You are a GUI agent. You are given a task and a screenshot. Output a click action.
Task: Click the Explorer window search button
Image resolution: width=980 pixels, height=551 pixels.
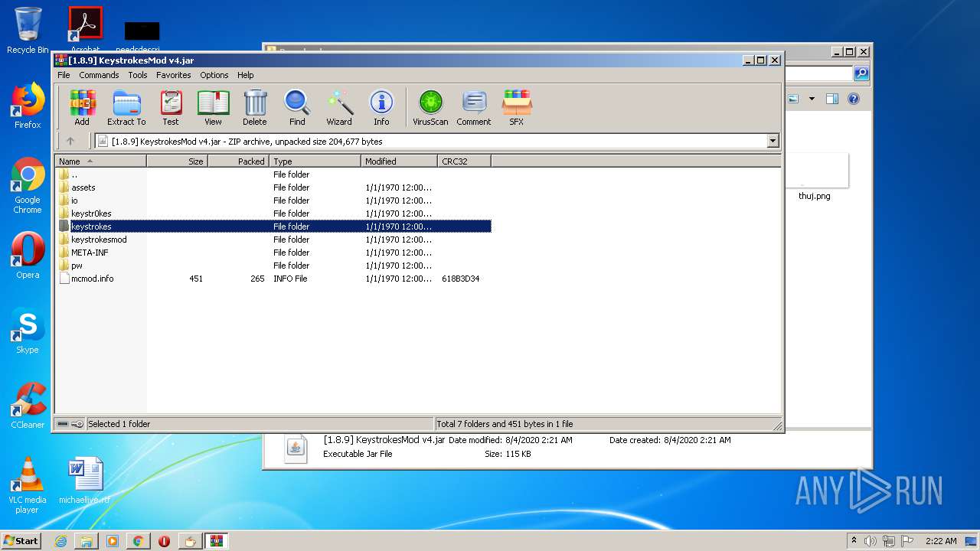(861, 73)
